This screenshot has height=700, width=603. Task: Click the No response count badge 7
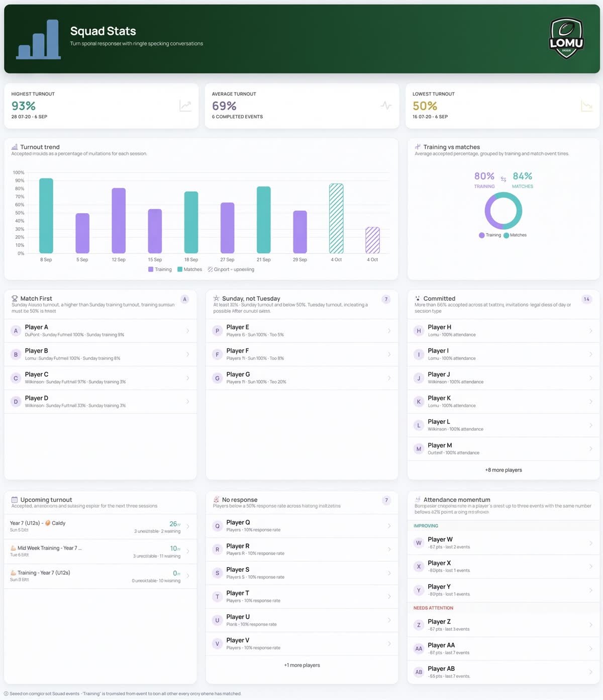point(386,500)
